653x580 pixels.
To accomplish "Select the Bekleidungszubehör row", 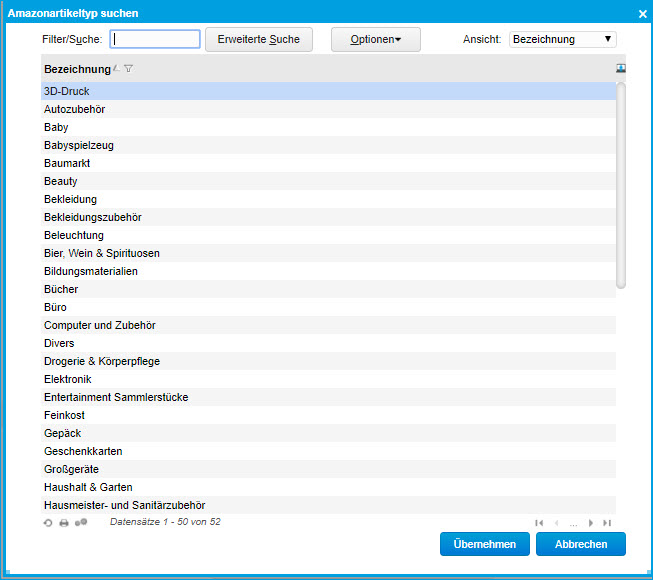I will click(x=328, y=217).
